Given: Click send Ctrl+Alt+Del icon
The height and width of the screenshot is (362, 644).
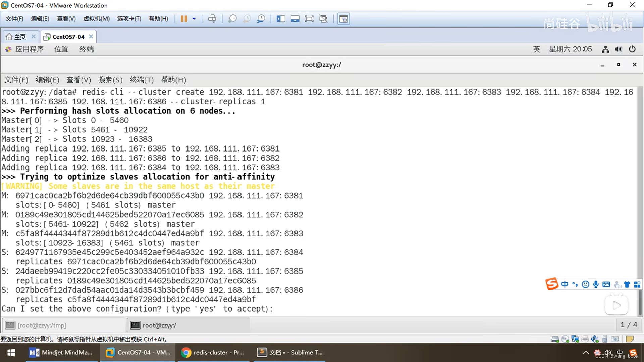Looking at the screenshot, I should 212,19.
